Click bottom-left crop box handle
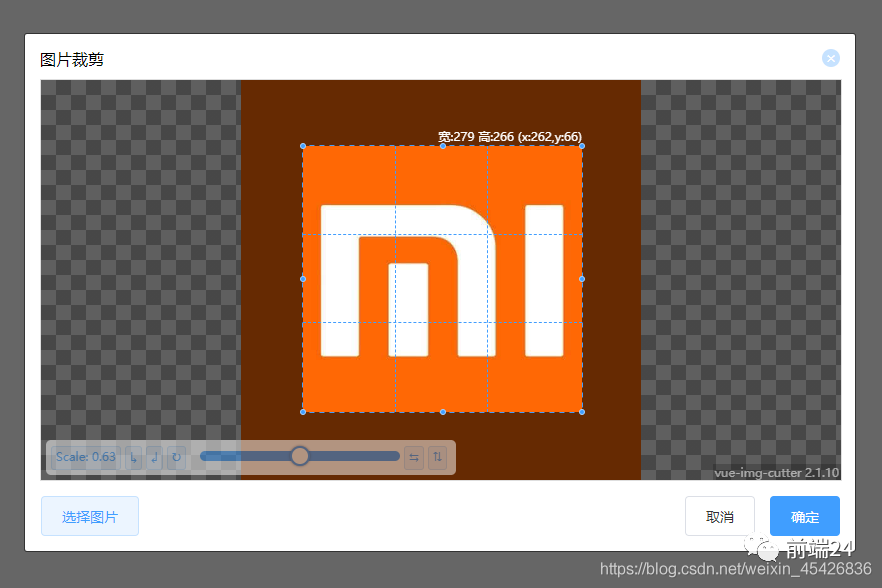Image resolution: width=882 pixels, height=588 pixels. (303, 412)
